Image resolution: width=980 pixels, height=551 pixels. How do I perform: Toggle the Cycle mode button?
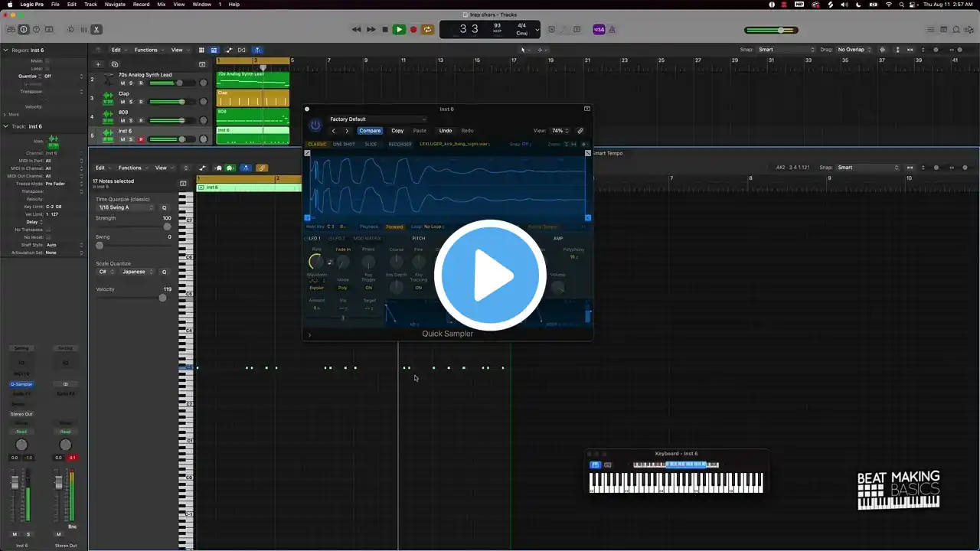(x=427, y=29)
